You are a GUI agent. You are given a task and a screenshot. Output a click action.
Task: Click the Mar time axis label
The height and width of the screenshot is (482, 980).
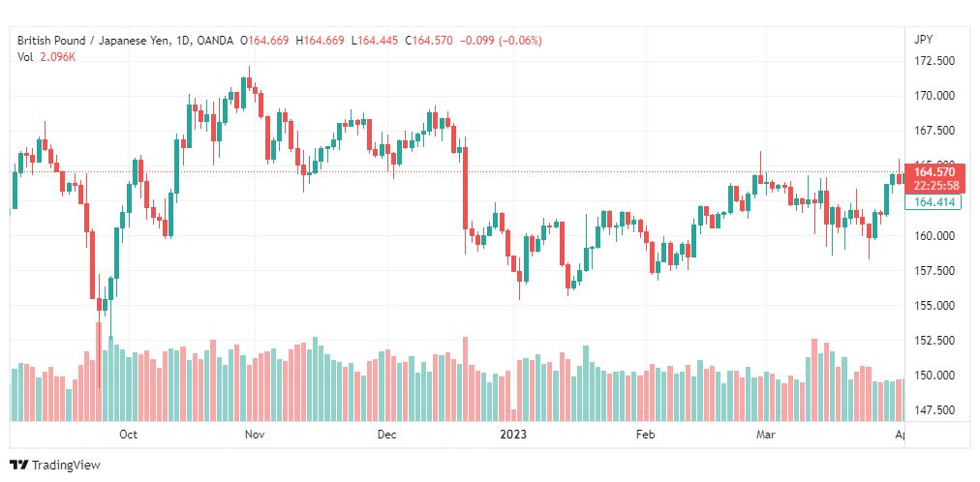click(x=766, y=435)
